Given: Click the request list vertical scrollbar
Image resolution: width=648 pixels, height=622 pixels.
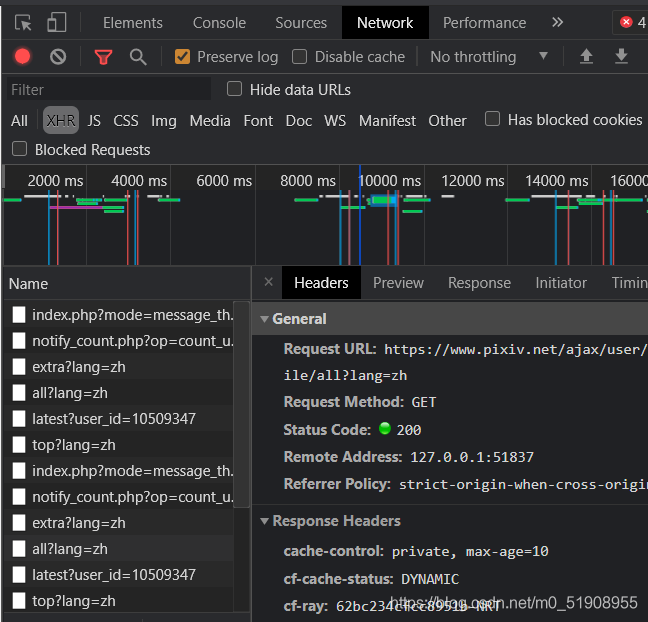Looking at the screenshot, I should (x=242, y=404).
